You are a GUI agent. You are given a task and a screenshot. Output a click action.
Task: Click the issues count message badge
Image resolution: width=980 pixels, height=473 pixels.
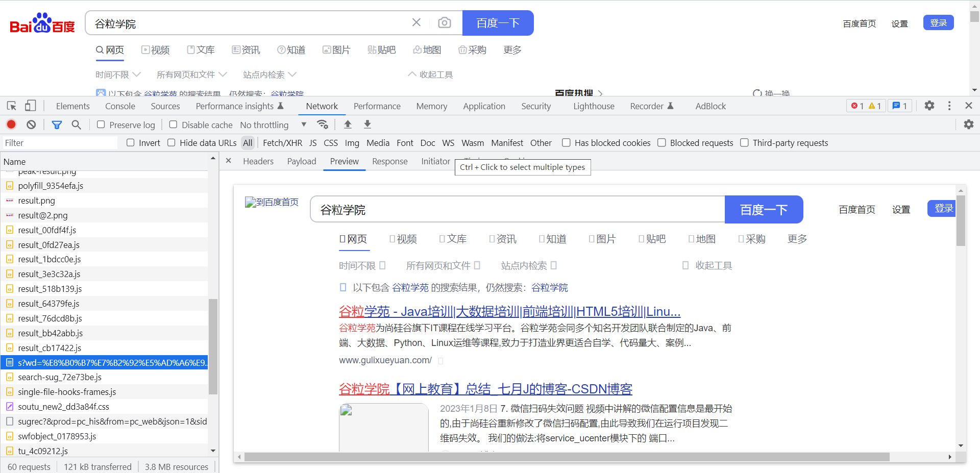pos(900,106)
